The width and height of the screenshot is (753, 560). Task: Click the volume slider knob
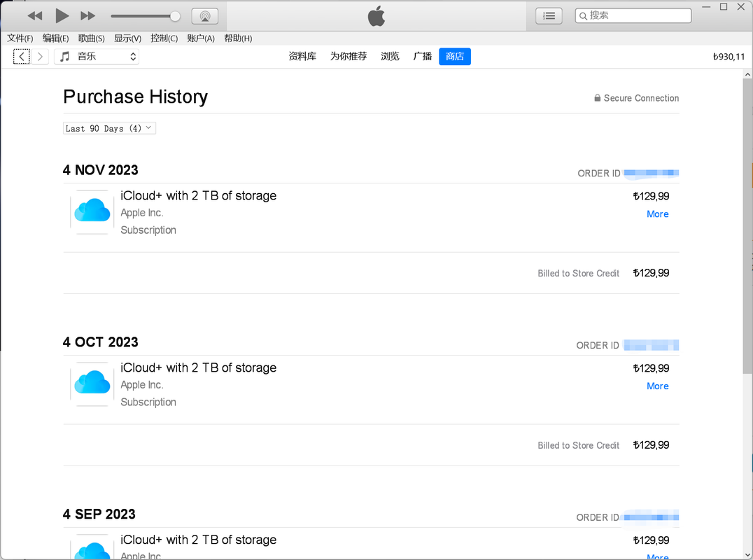click(x=175, y=16)
